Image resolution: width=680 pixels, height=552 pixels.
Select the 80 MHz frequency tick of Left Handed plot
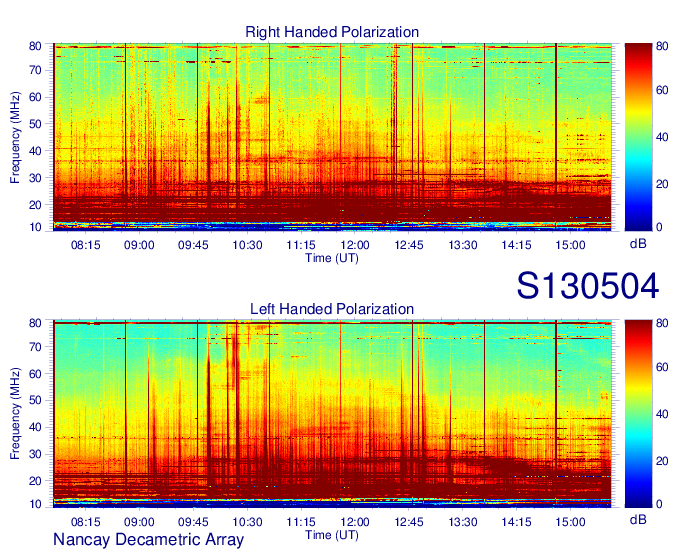(35, 323)
